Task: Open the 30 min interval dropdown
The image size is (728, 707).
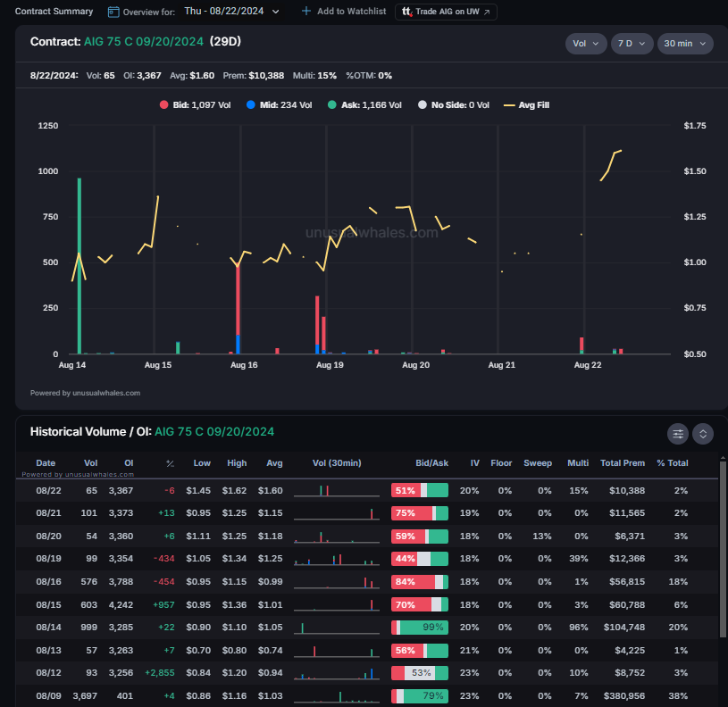Action: tap(685, 44)
